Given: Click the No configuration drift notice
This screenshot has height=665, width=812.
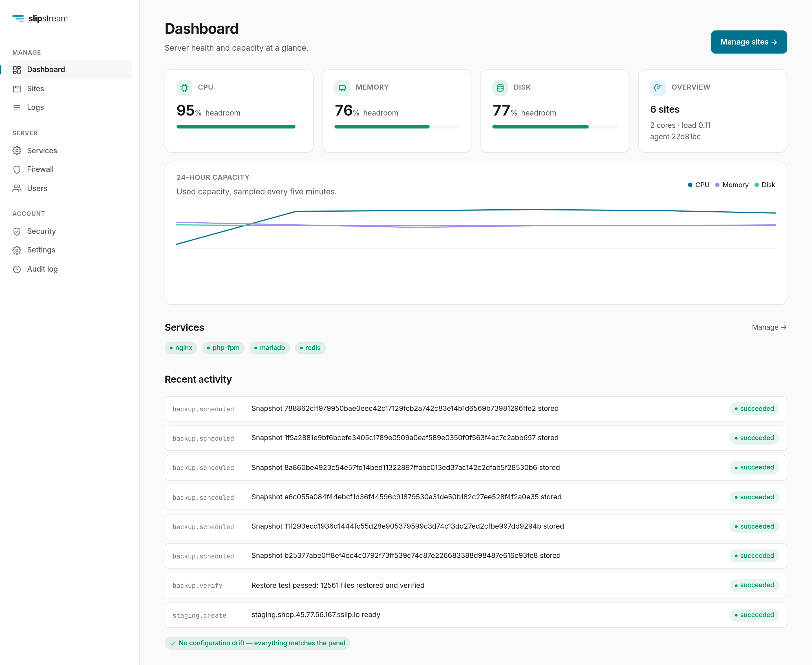Looking at the screenshot, I should (257, 643).
